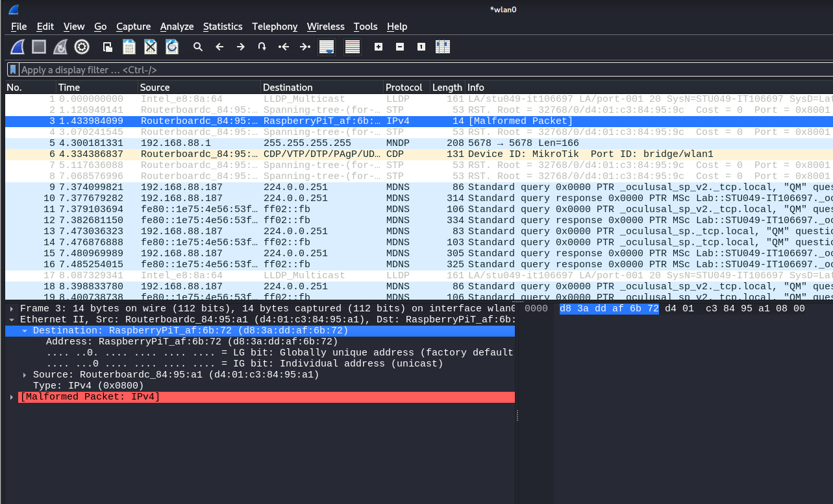Sort by Time column header

click(96, 88)
